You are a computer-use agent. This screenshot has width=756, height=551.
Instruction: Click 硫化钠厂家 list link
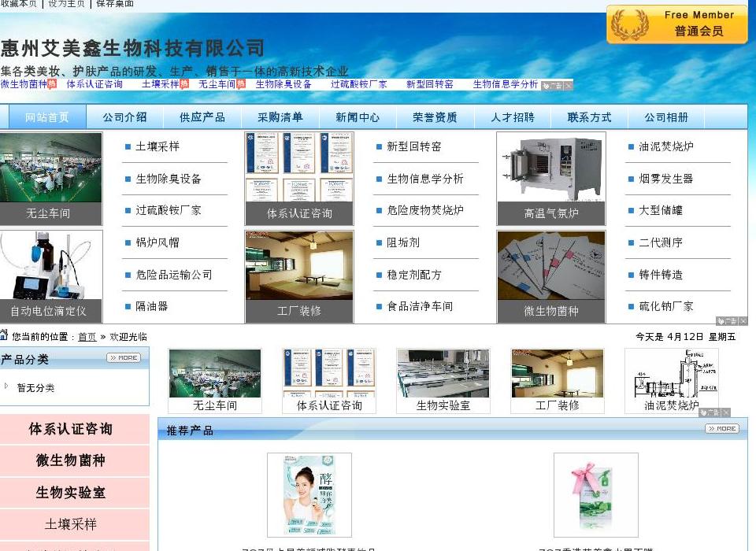(666, 306)
